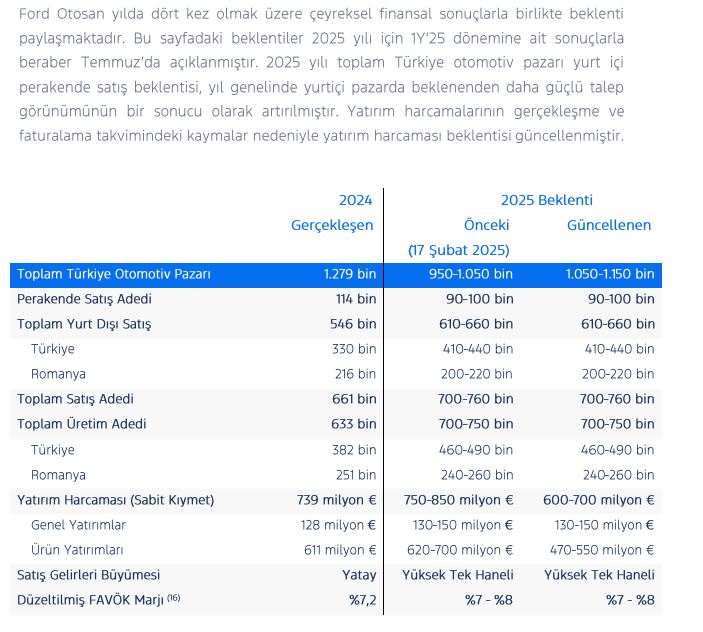This screenshot has height=632, width=703.
Task: Click 'Türkiye' under Toplam Üretim Adedi
Action: pos(52,450)
